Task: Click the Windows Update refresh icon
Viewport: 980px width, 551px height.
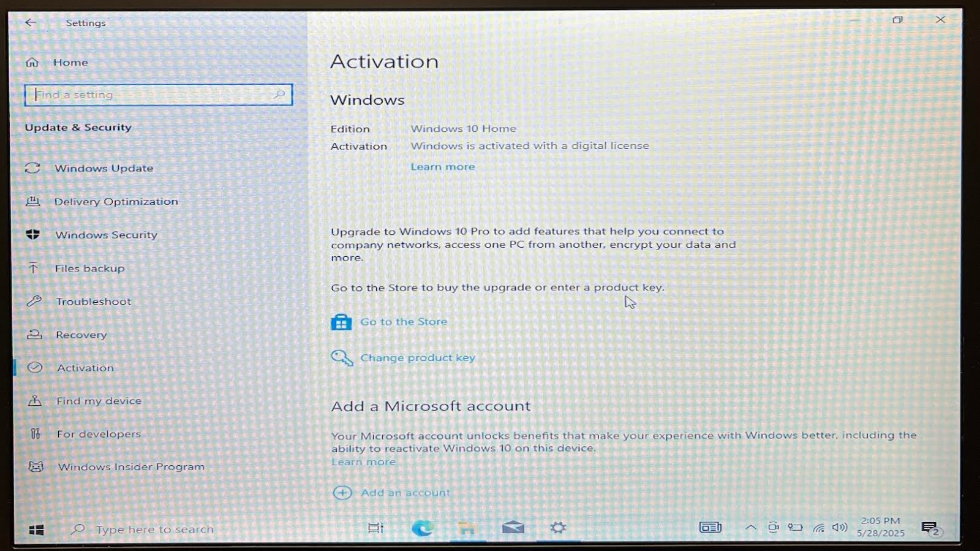Action: pos(33,168)
